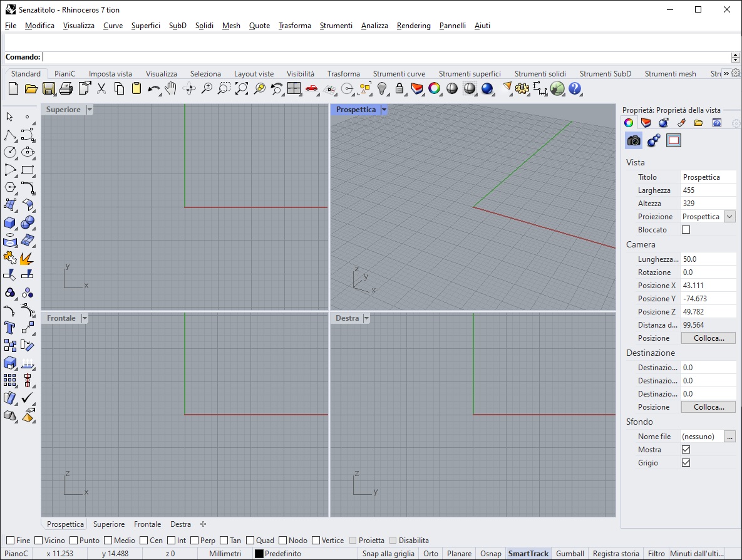The width and height of the screenshot is (742, 560).
Task: Switch to the Seleziona toolbar tab
Action: (205, 74)
